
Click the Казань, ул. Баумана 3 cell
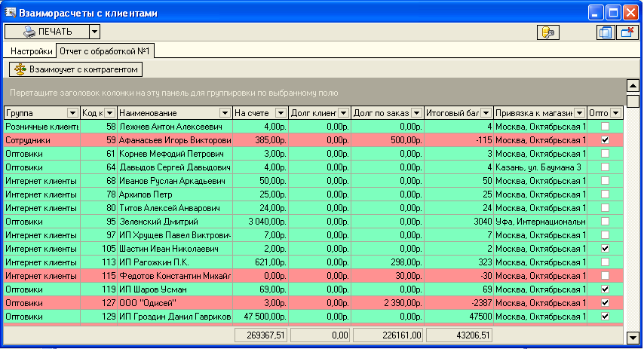pos(540,167)
